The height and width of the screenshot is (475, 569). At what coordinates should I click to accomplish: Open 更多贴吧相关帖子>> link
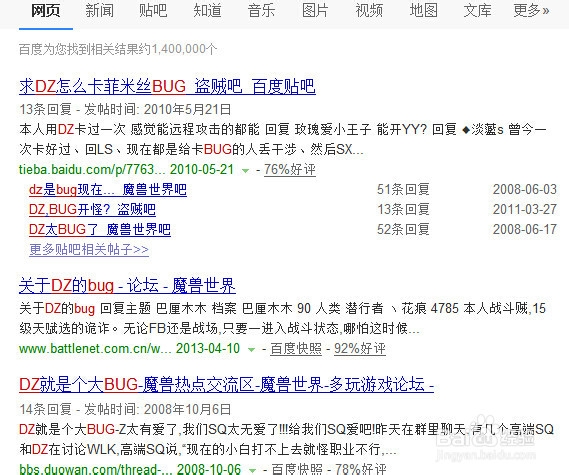point(89,249)
